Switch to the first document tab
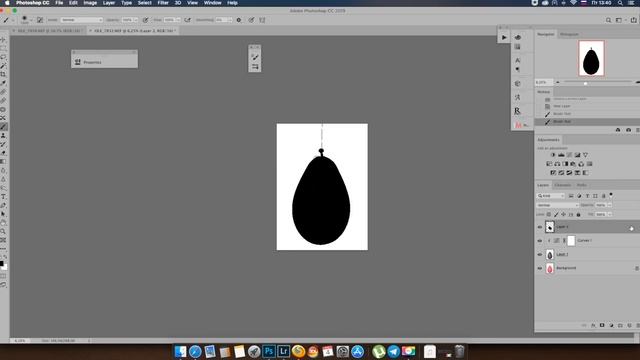 [47, 31]
